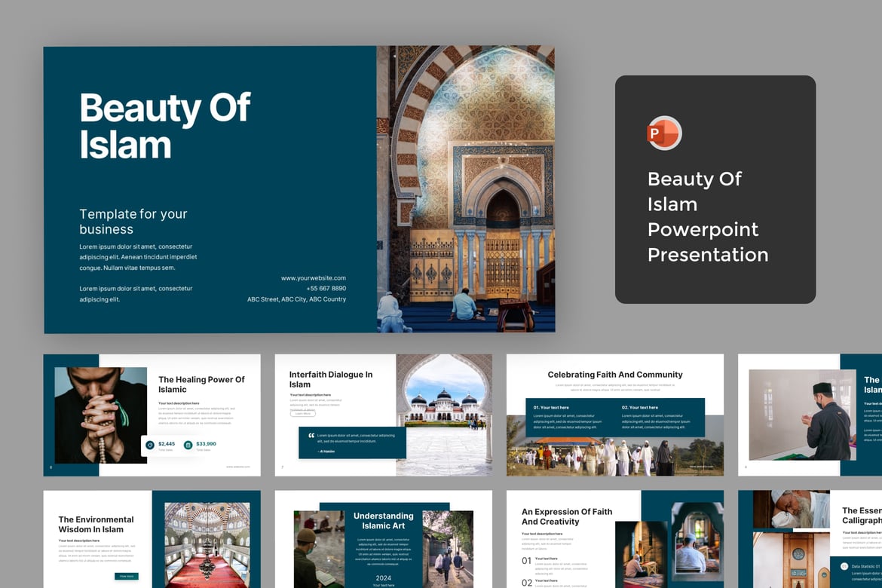The width and height of the screenshot is (882, 588).
Task: Click the red carpet mosque photo
Action: click(207, 545)
